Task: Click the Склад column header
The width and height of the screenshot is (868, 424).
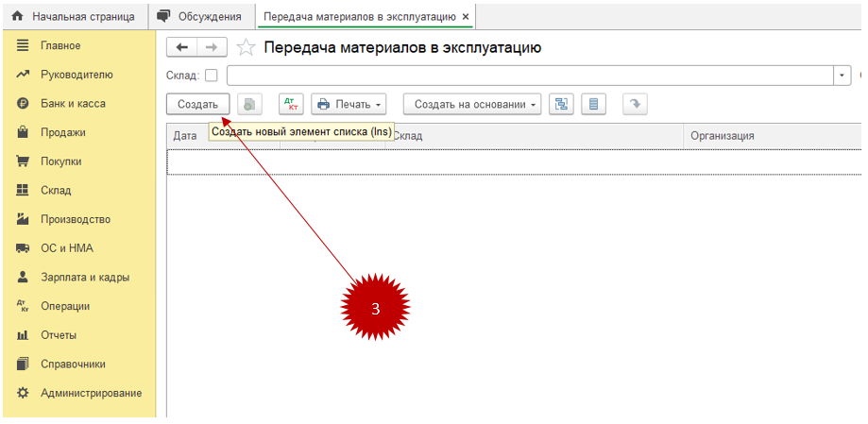Action: [535, 136]
